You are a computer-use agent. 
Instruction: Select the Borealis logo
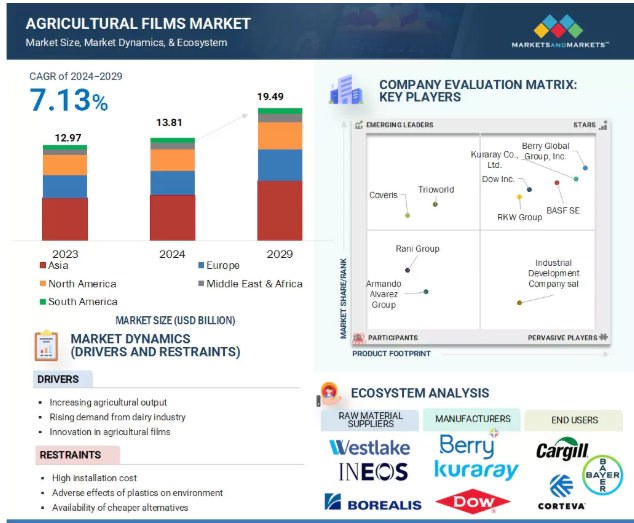pyautogui.click(x=373, y=503)
